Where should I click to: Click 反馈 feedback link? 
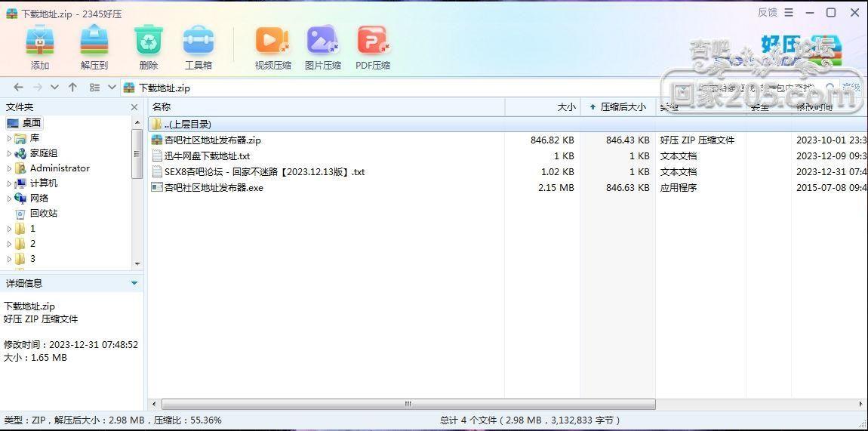point(768,12)
